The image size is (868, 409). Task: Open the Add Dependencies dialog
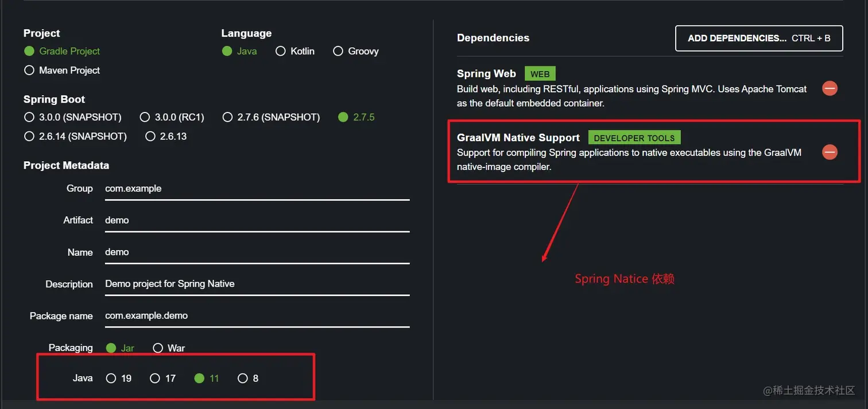tap(759, 38)
